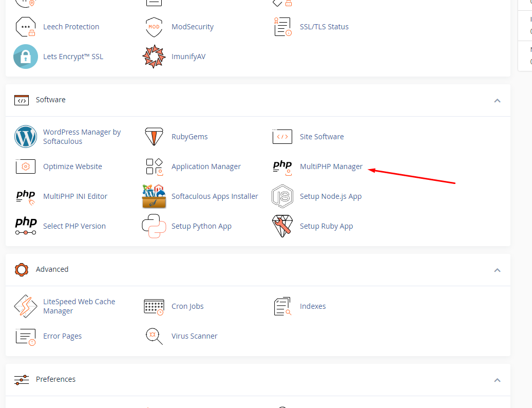
Task: Collapse the Advanced section chevron
Action: 497,270
